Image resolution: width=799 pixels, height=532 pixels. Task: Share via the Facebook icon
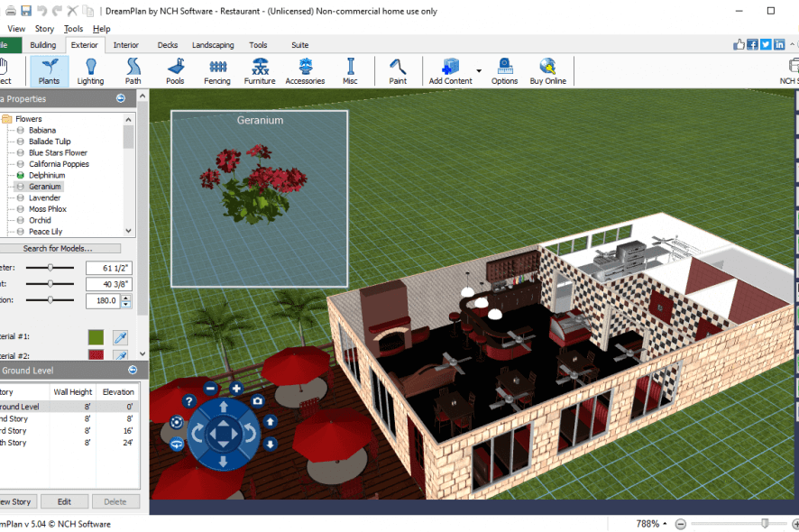[752, 44]
